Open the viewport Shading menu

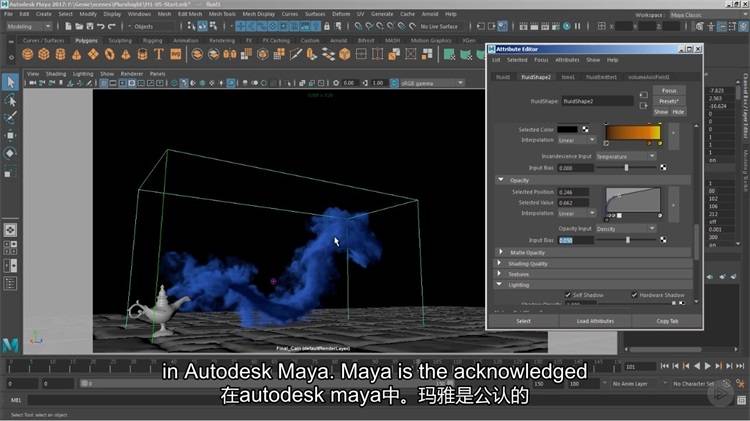(x=56, y=74)
